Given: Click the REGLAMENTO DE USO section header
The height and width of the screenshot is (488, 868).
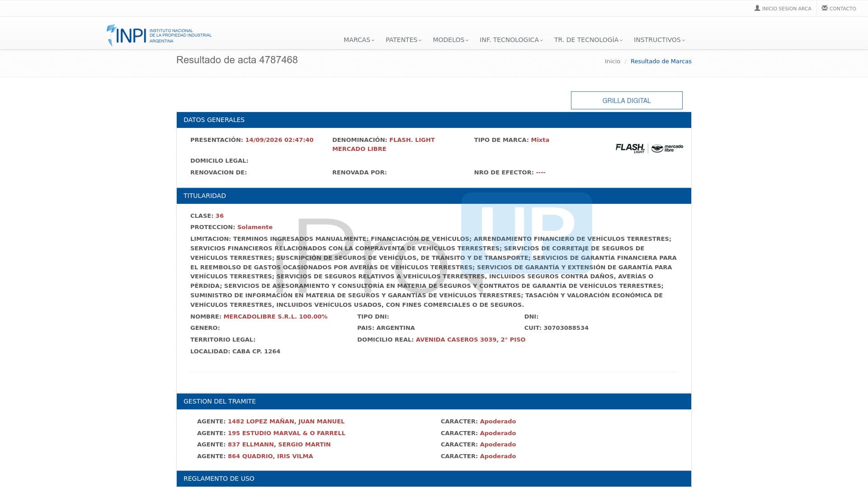Looking at the screenshot, I should coord(434,479).
